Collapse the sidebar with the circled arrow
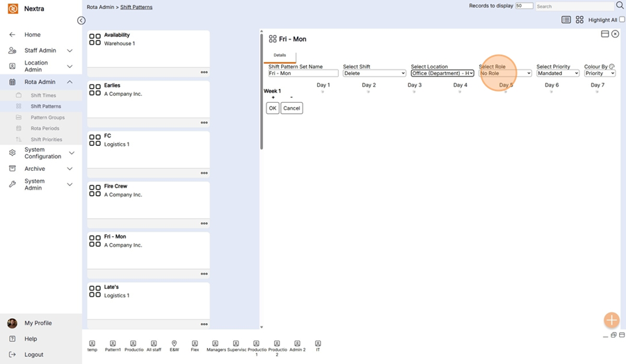Viewport: 626px width, 364px height. point(81,20)
